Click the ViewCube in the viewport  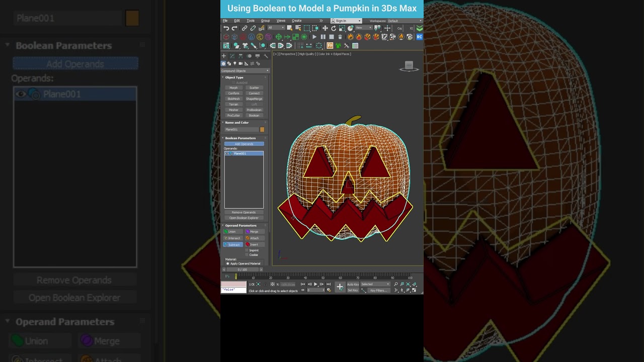pyautogui.click(x=409, y=66)
